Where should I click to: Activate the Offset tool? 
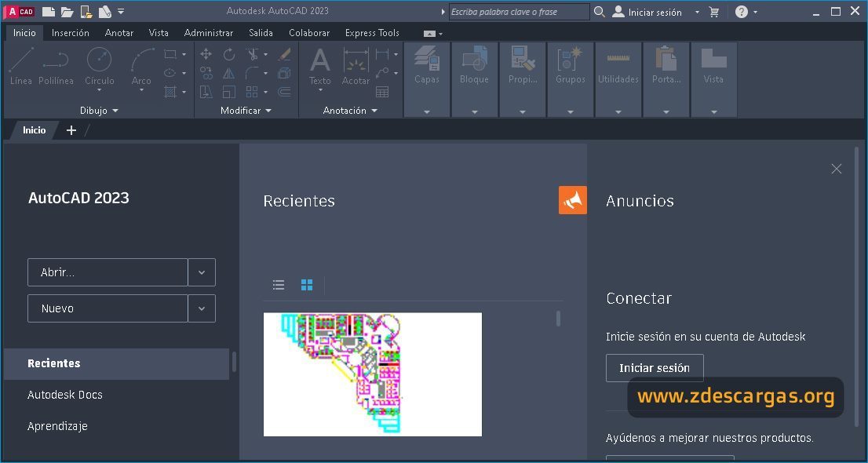(285, 92)
